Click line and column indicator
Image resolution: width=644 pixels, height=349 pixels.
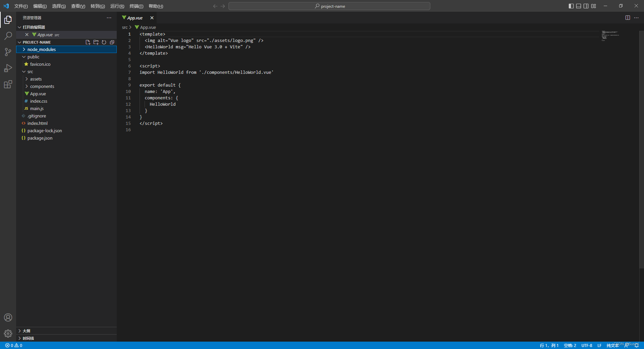(549, 345)
